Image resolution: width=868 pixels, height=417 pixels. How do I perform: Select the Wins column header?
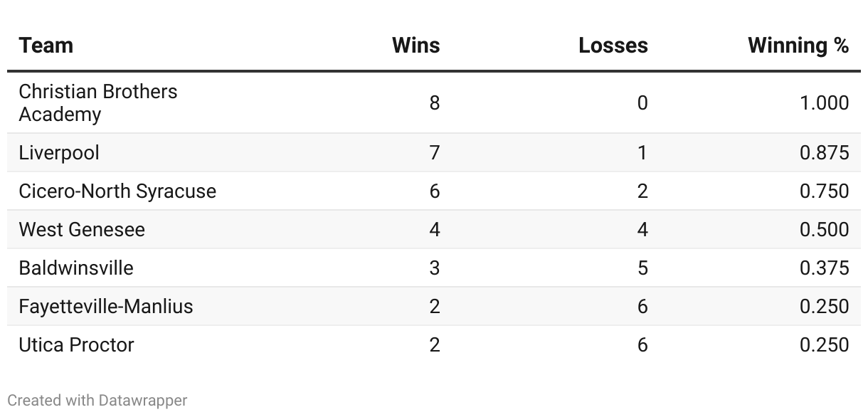point(416,46)
